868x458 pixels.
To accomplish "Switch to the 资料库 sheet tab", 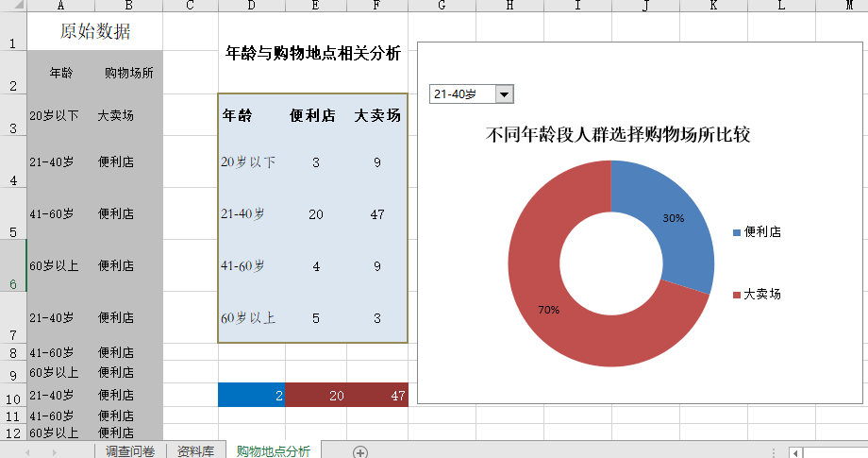I will coord(196,451).
